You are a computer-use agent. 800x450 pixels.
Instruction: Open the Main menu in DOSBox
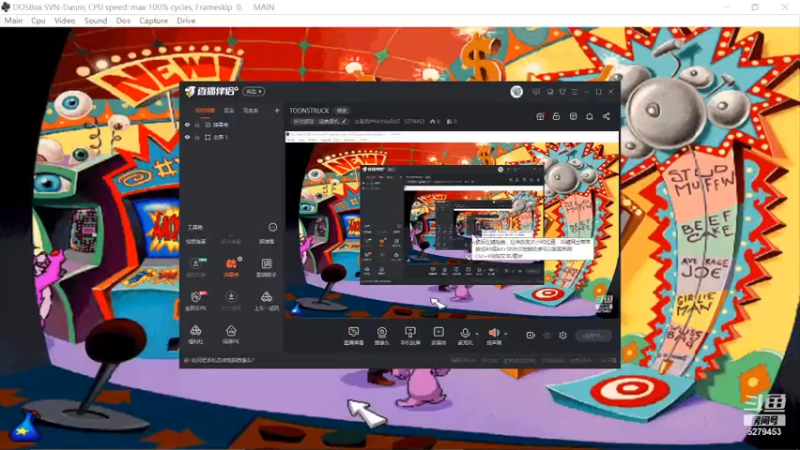(x=13, y=20)
